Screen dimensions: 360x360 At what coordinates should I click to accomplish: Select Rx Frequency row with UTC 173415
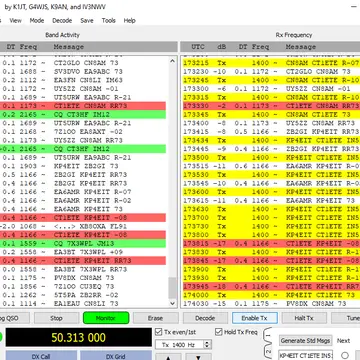[x=271, y=132]
